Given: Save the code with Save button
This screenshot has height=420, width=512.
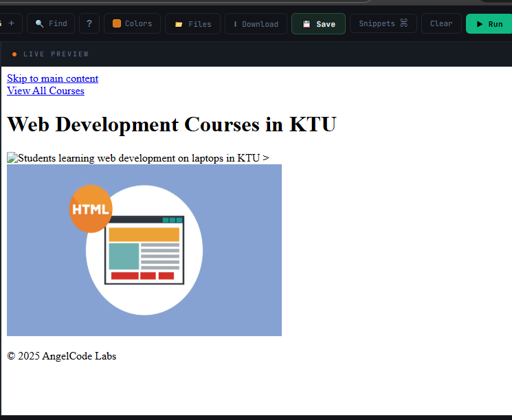Looking at the screenshot, I should 318,24.
